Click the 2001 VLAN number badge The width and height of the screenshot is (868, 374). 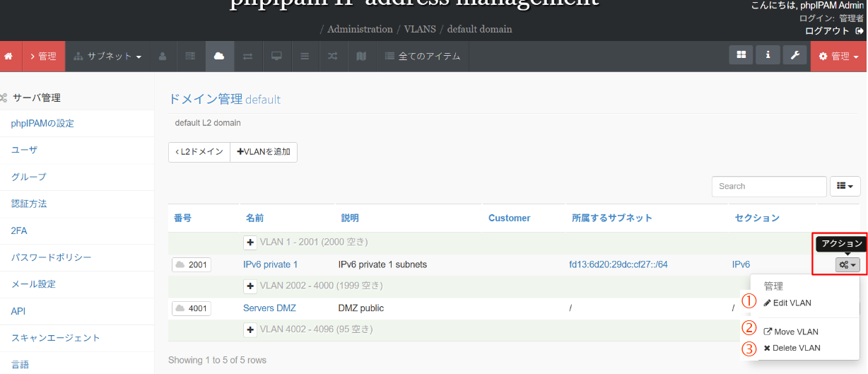click(x=192, y=264)
